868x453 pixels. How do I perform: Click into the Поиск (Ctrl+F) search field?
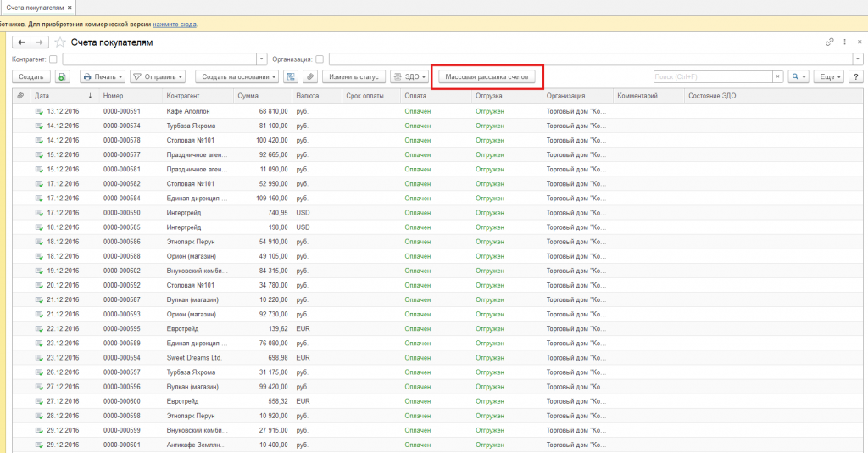tap(713, 77)
